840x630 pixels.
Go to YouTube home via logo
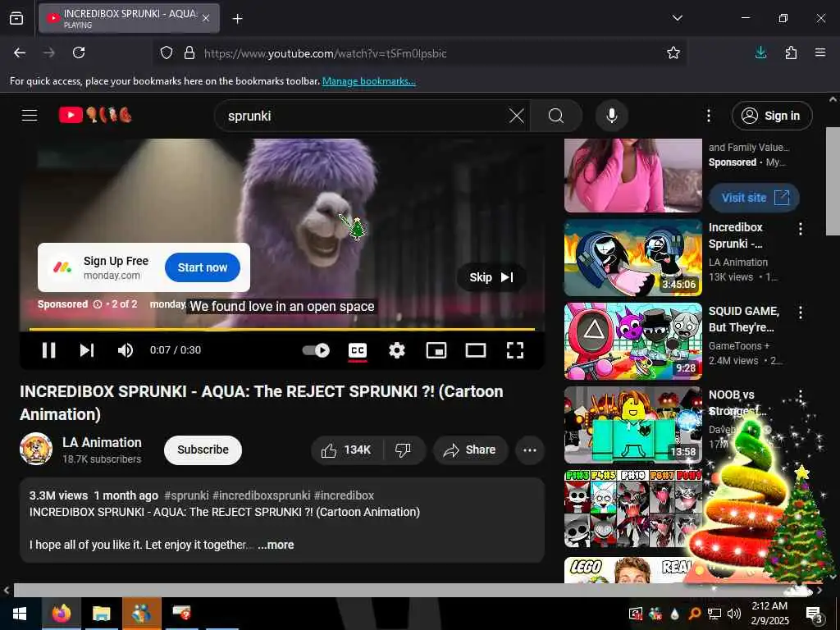point(95,115)
